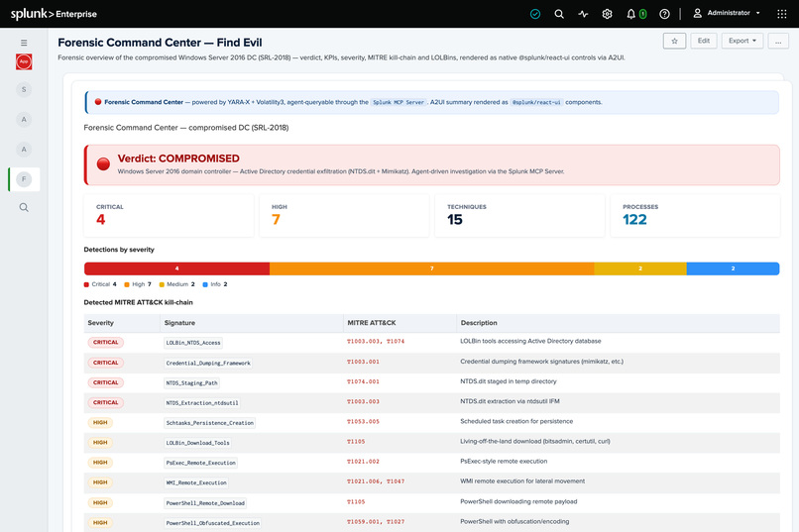The width and height of the screenshot is (799, 532).
Task: Click the Schtasks_Persistence_Creation signature
Action: pyautogui.click(x=209, y=423)
